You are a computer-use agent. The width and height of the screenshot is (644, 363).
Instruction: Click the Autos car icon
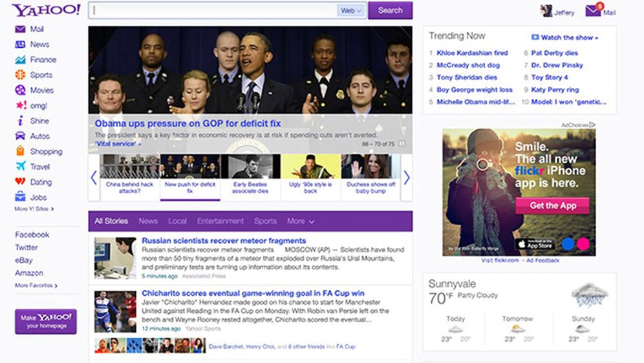pos(20,136)
